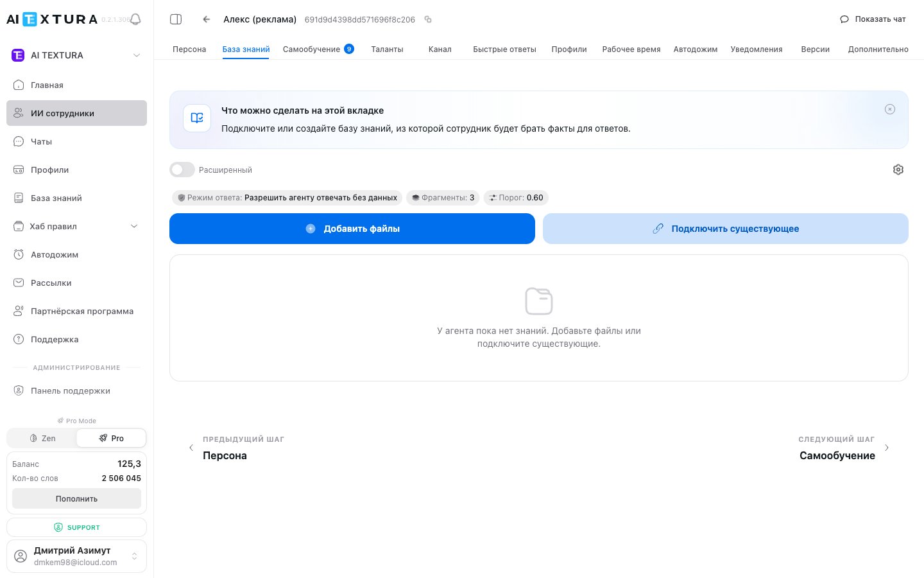This screenshot has width=924, height=578.
Task: Open knowledge base settings via the gear icon
Action: 898,170
